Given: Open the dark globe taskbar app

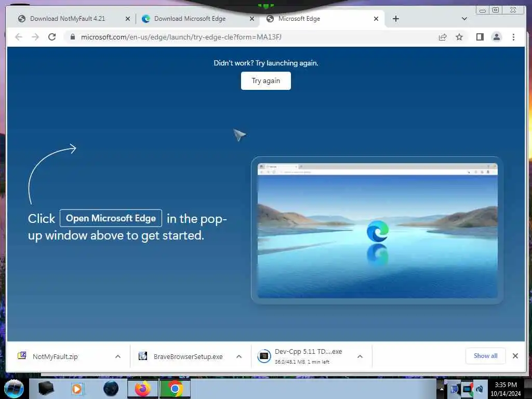Looking at the screenshot, I should (x=111, y=389).
